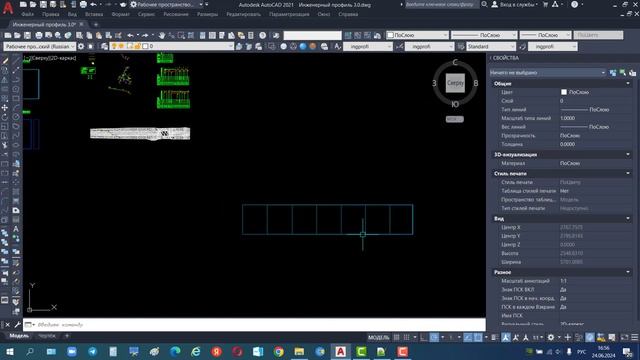This screenshot has height=360, width=640.
Task: Toggle the drawing grid display in the status bar
Action: pos(397,338)
